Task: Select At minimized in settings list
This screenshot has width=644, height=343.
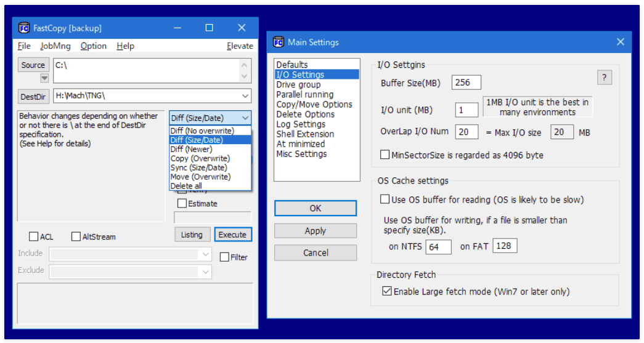Action: [x=317, y=144]
